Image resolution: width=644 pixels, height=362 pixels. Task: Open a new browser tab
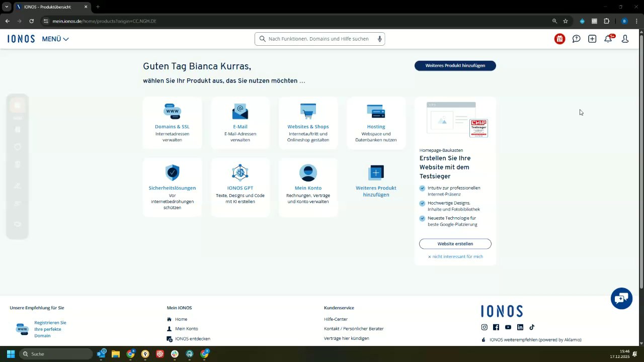click(x=98, y=7)
